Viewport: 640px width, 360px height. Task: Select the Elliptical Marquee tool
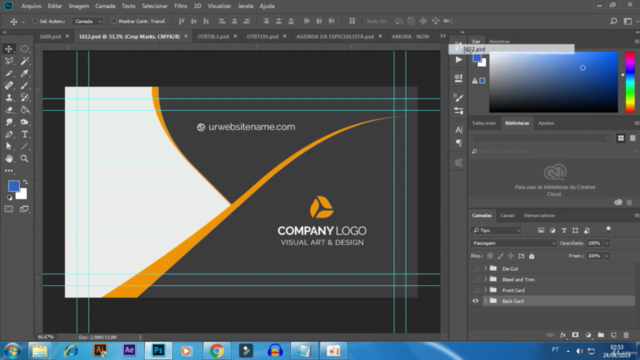coord(24,49)
